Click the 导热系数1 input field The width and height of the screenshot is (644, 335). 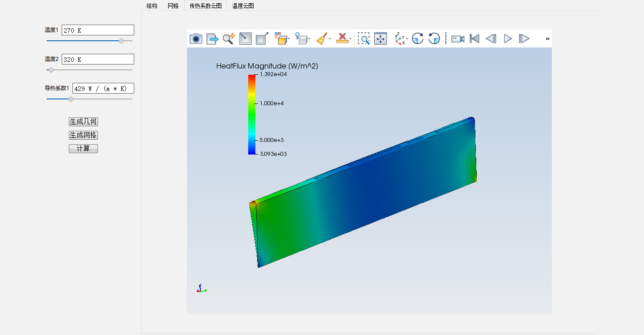click(x=103, y=88)
